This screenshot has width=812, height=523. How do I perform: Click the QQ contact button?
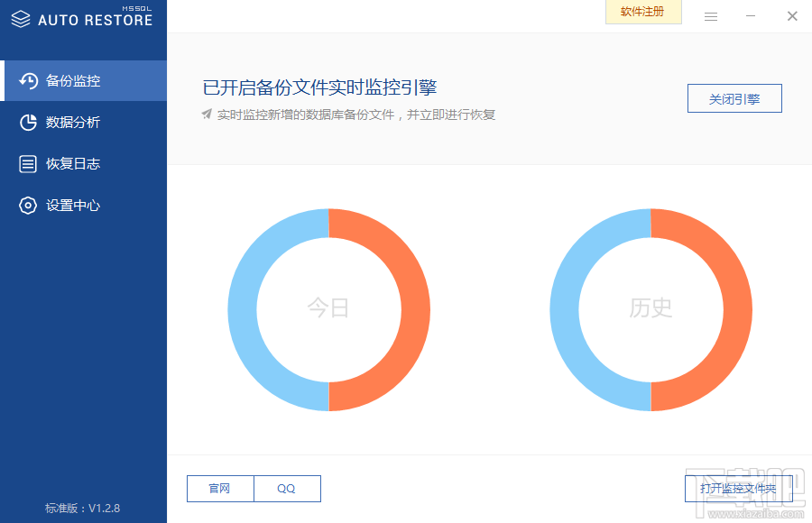287,489
